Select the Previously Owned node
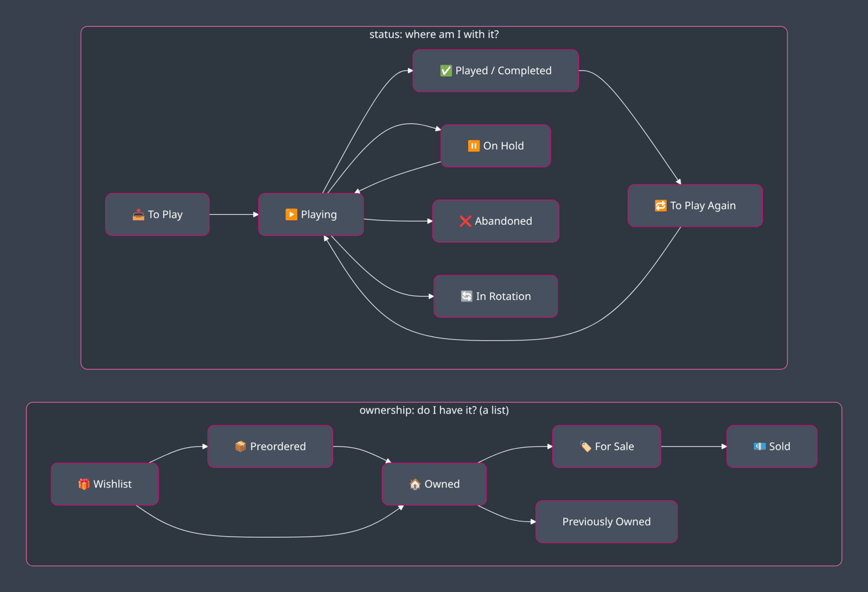Screen dimensions: 868x592 (607, 521)
